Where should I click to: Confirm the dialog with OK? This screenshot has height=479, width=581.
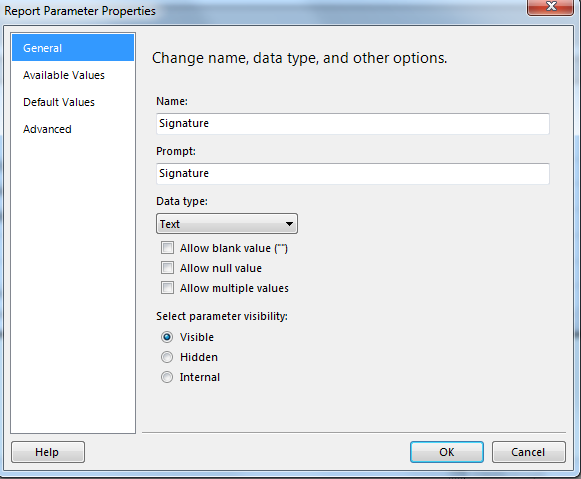click(x=446, y=452)
